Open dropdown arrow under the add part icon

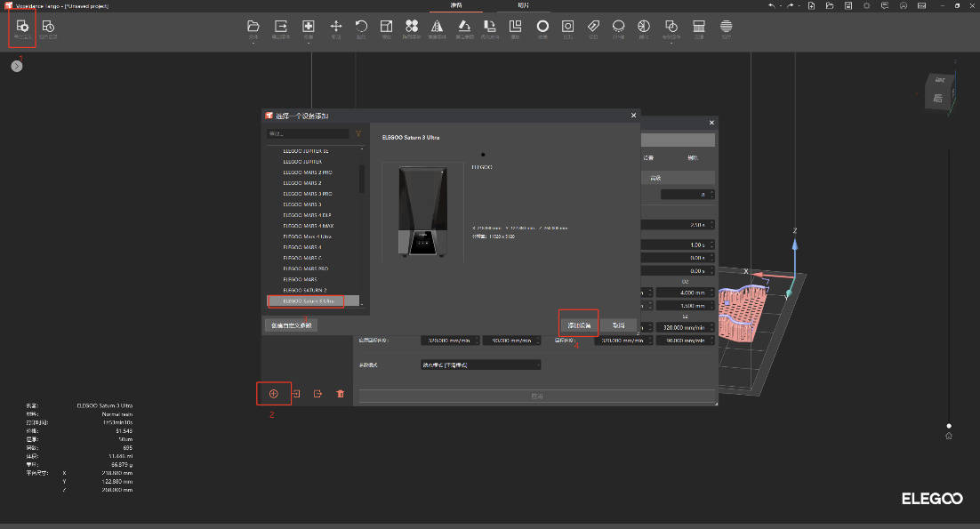[x=308, y=43]
